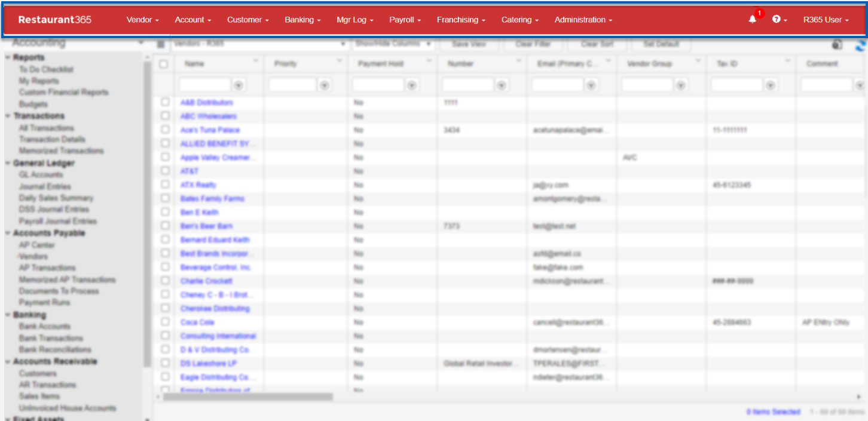
Task: Open the Administration menu
Action: click(583, 20)
